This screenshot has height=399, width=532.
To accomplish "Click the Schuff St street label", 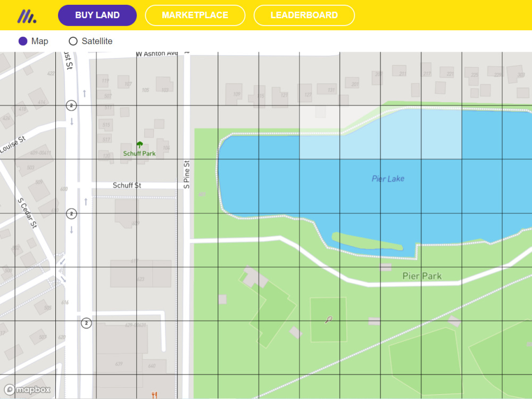I will [x=127, y=185].
